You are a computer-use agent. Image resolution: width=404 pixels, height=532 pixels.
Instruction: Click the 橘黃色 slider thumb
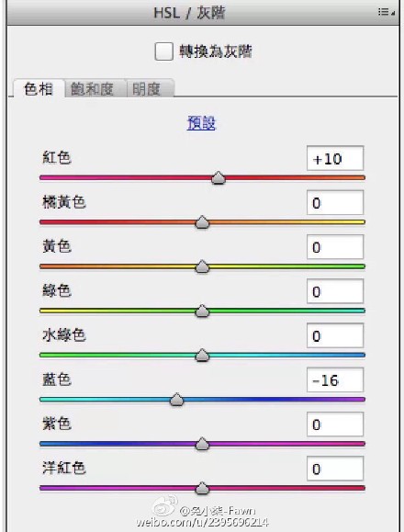[202, 221]
